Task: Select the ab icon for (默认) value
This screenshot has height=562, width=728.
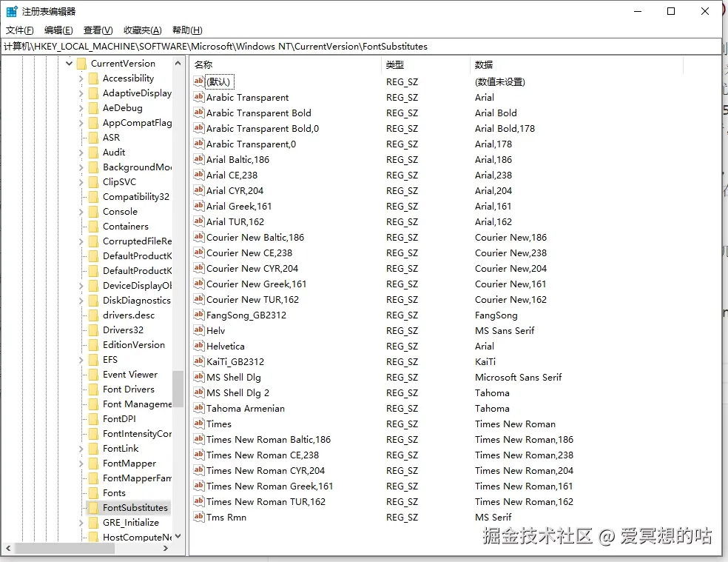Action: [198, 81]
